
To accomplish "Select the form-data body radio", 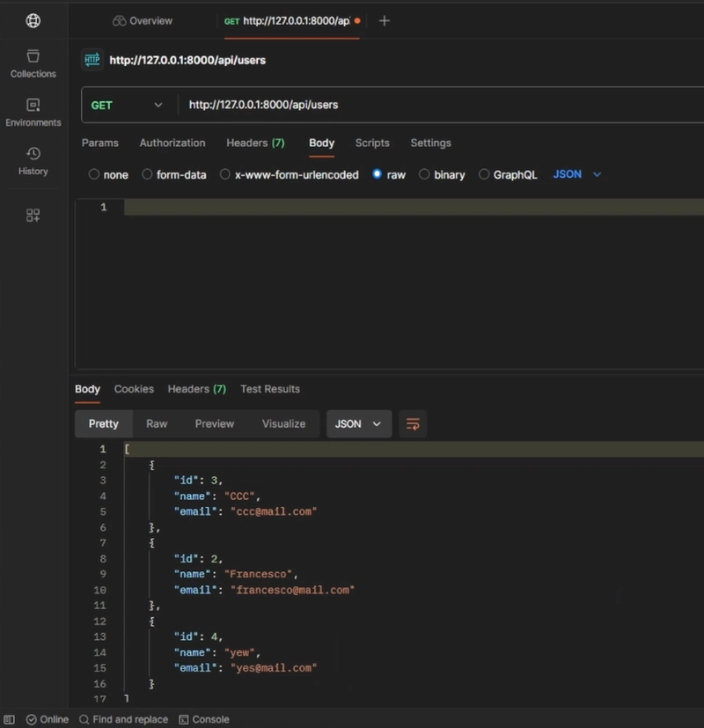I will click(x=147, y=174).
